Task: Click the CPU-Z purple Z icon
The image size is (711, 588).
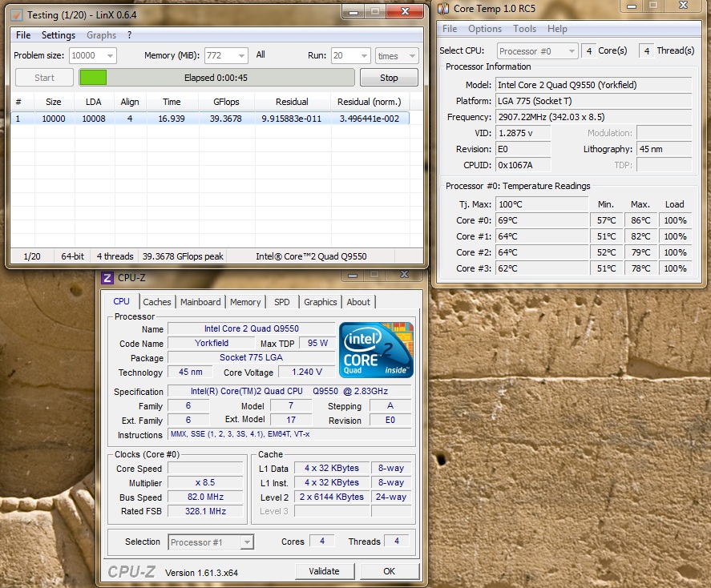Action: [107, 278]
